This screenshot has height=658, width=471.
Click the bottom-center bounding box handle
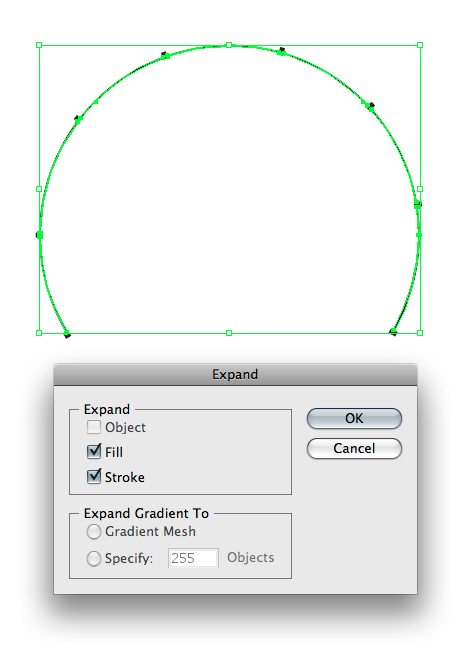[229, 333]
